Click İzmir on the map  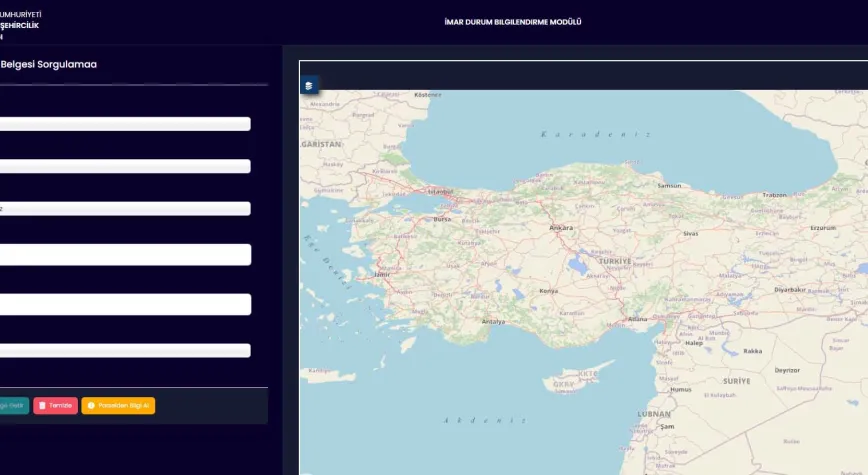[x=382, y=275]
